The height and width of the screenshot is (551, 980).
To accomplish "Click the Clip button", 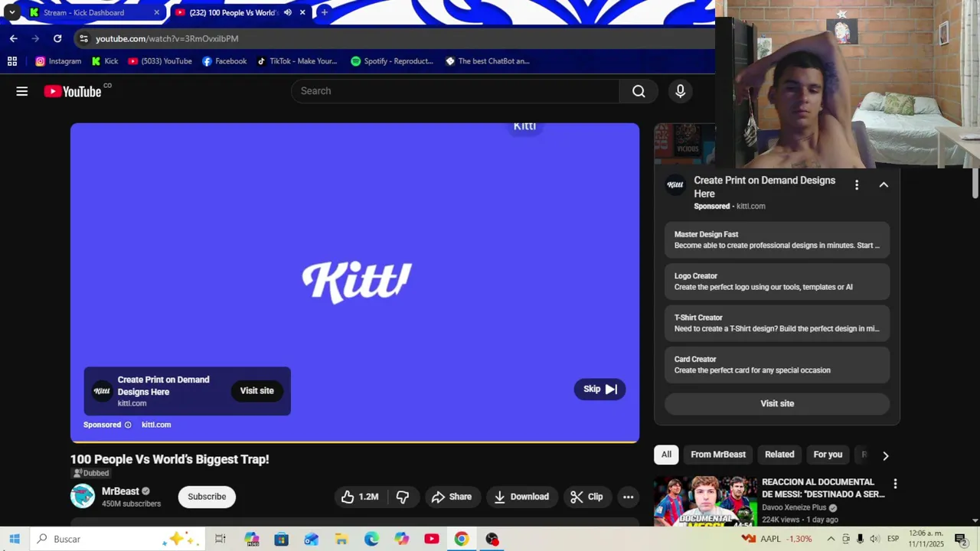I will [587, 497].
